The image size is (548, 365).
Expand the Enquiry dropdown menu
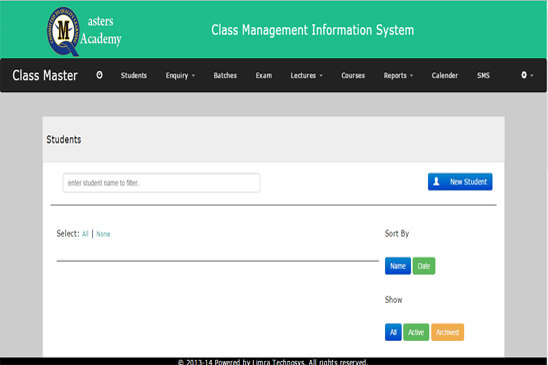pyautogui.click(x=180, y=76)
